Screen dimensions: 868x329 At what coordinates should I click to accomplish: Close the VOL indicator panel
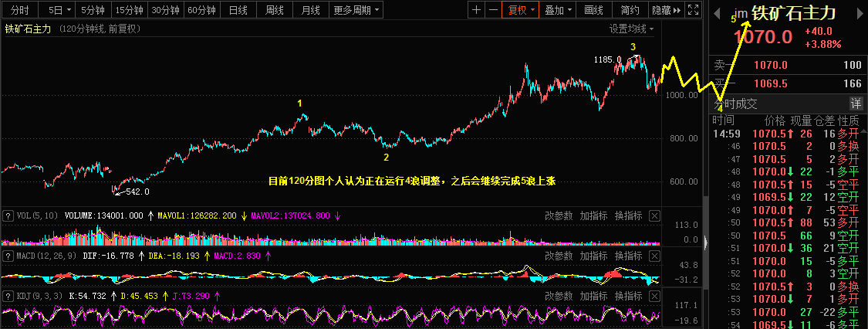[x=654, y=216]
